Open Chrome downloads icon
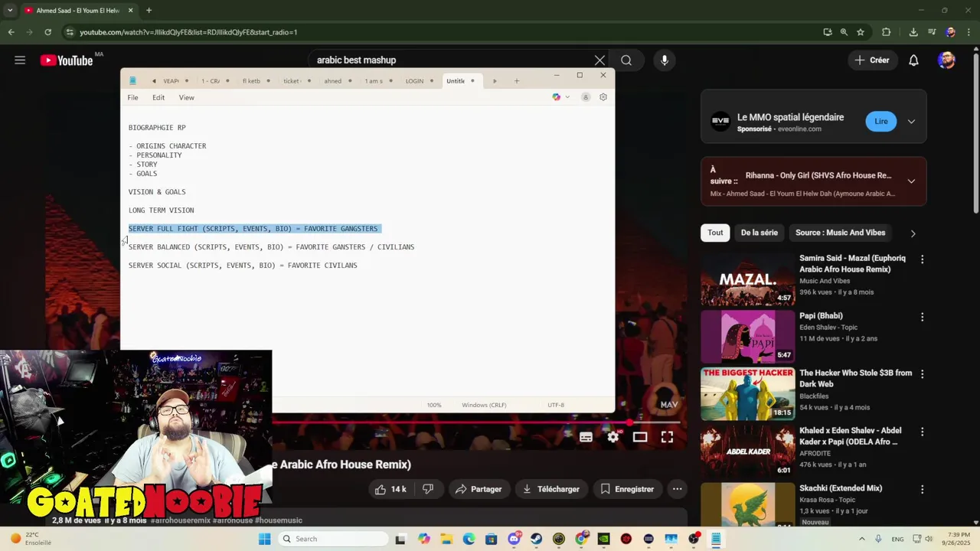980x551 pixels. tap(913, 32)
